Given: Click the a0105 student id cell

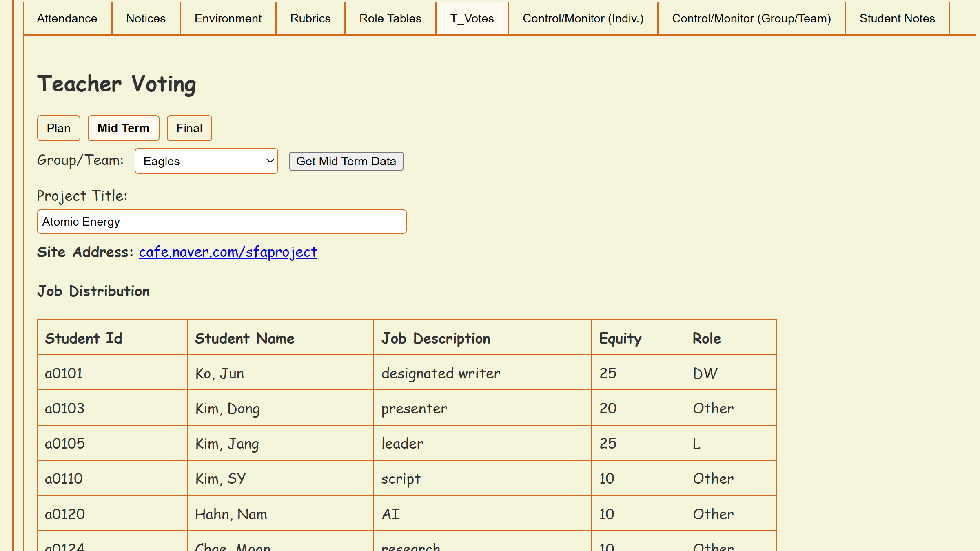Looking at the screenshot, I should [x=65, y=443].
